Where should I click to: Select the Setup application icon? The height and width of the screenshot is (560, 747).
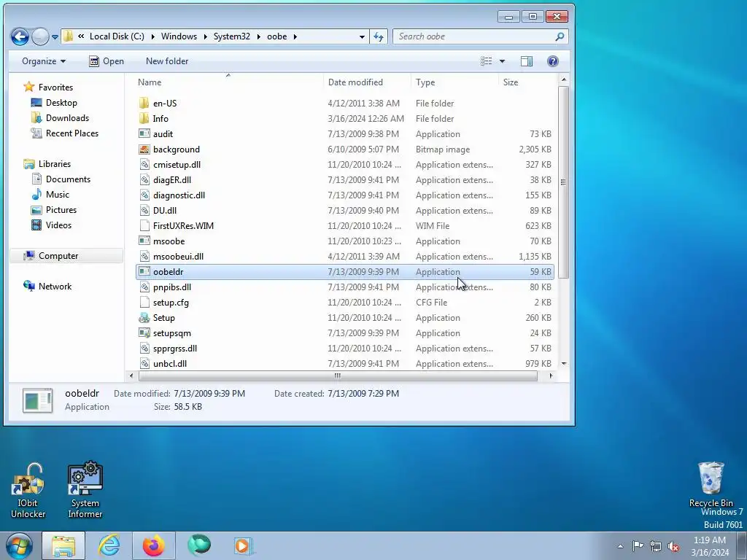pyautogui.click(x=144, y=318)
